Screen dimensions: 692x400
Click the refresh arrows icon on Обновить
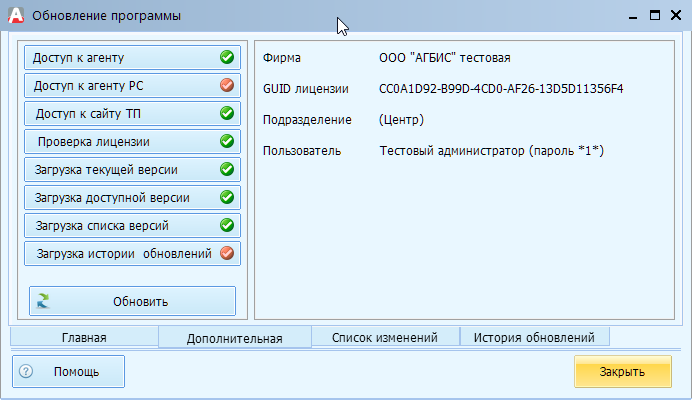[x=43, y=301]
